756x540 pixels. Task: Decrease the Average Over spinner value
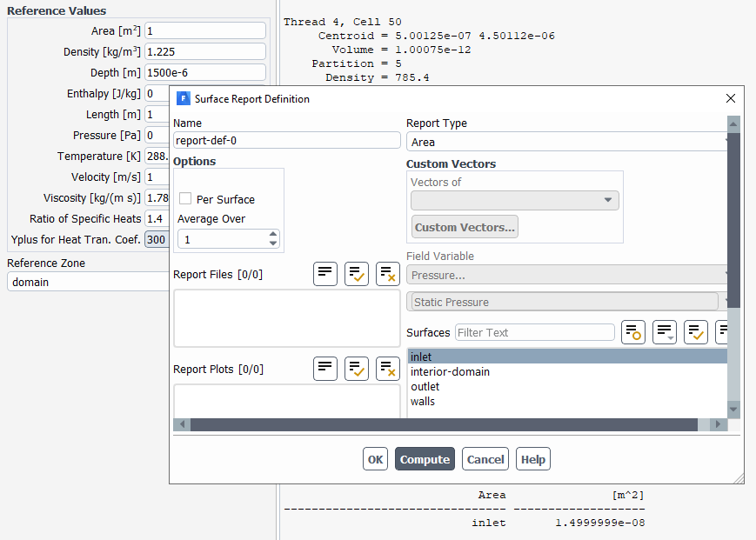tap(273, 243)
